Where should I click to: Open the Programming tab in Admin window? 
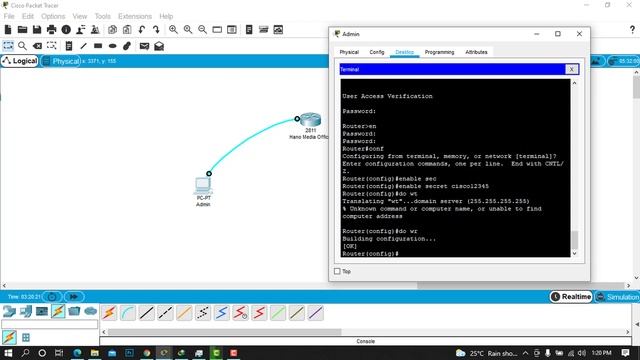coord(439,52)
